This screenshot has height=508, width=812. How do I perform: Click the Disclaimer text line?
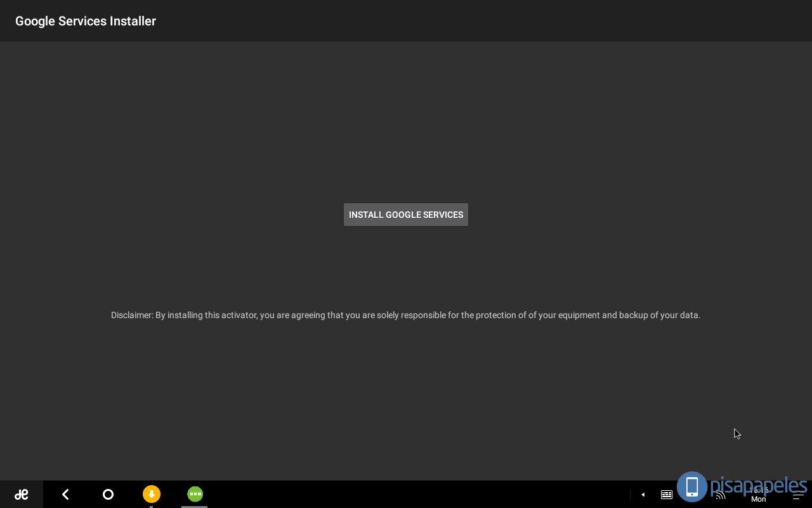[x=406, y=315]
